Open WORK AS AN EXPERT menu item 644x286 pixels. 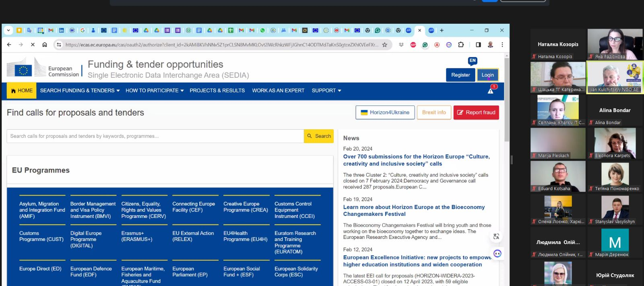pos(278,91)
